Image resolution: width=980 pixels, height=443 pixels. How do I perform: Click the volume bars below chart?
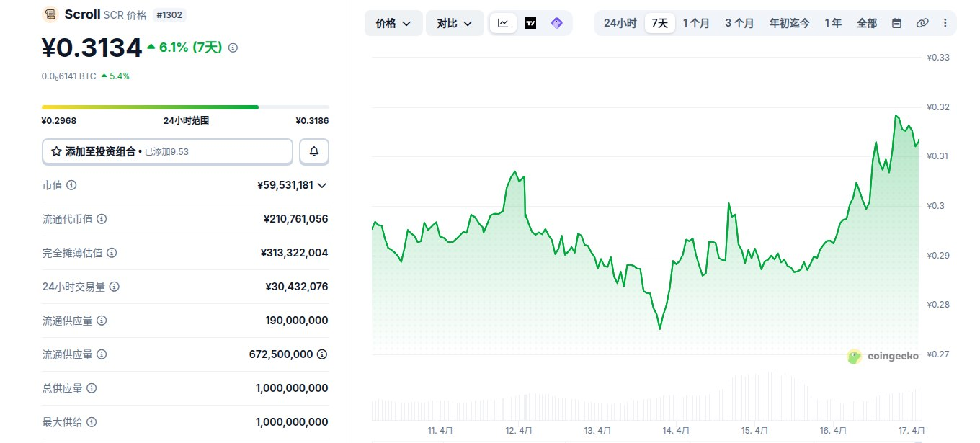point(645,396)
